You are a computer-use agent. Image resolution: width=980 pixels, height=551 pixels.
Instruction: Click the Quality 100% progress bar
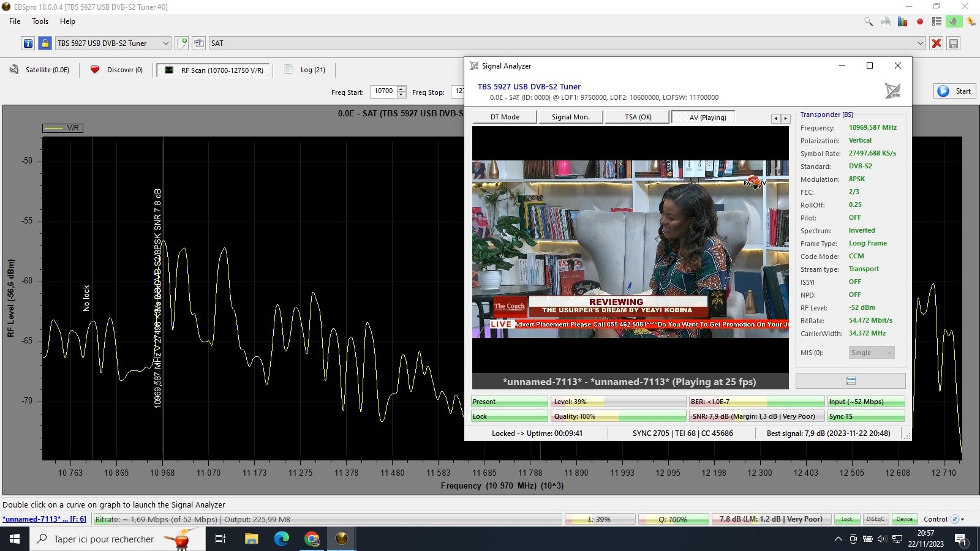tap(618, 416)
